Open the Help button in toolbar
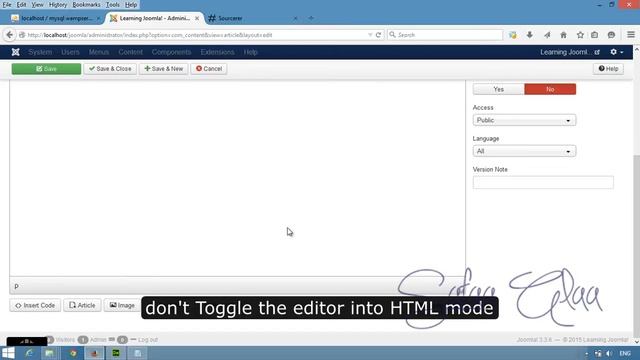 coord(608,69)
